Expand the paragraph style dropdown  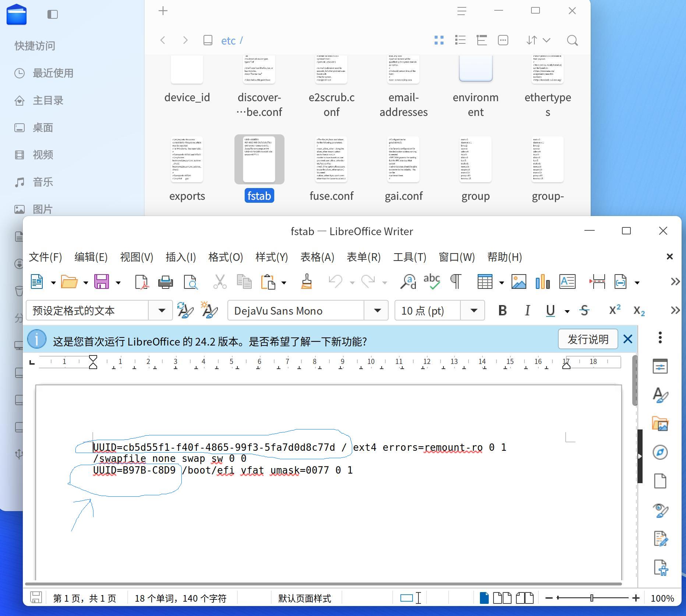(161, 311)
